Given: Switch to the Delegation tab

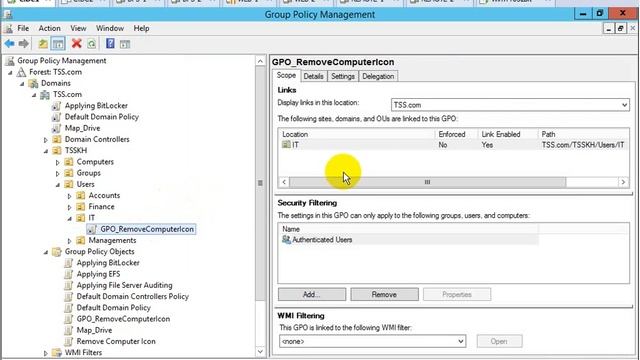Looking at the screenshot, I should [x=378, y=76].
